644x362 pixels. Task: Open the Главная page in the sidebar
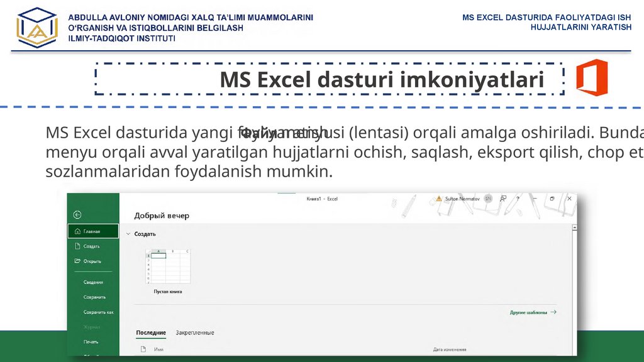(x=93, y=231)
